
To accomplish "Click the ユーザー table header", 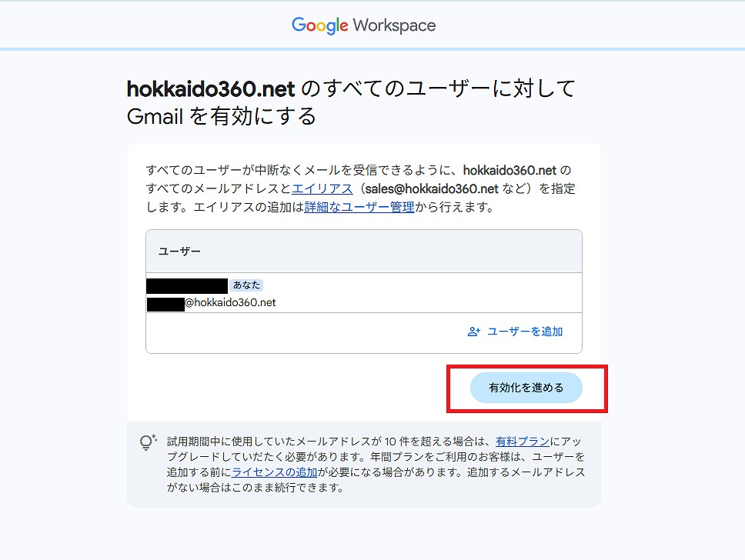I will (180, 252).
